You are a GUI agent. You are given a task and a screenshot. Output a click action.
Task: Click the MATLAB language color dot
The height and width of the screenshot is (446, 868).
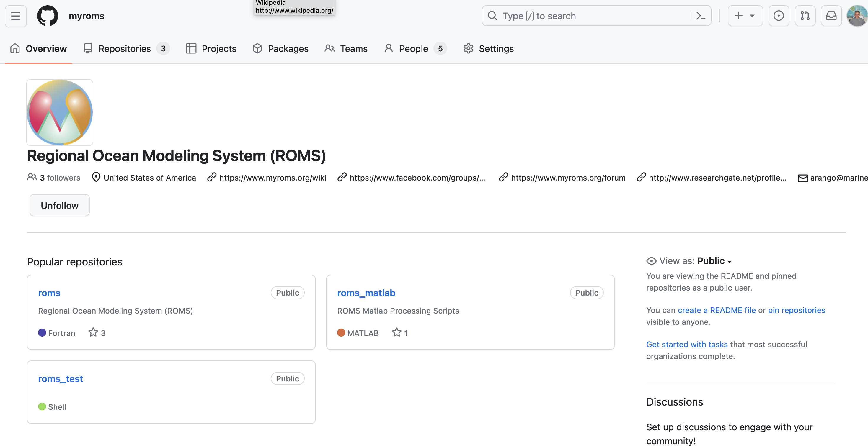coord(341,332)
